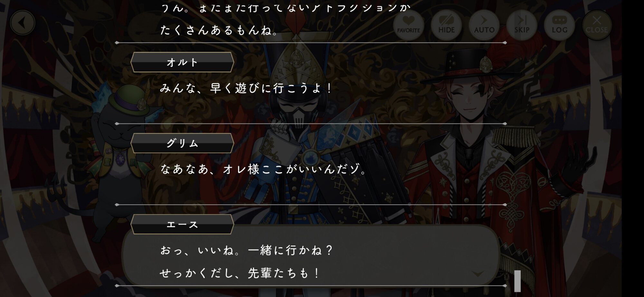Tap the top line たくさんあるもんね
The width and height of the screenshot is (644, 297).
219,31
